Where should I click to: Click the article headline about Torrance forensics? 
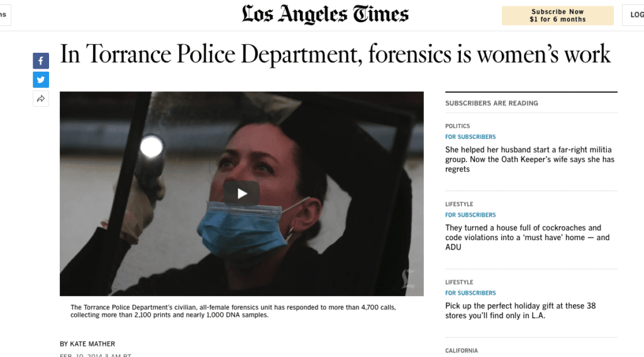click(335, 55)
